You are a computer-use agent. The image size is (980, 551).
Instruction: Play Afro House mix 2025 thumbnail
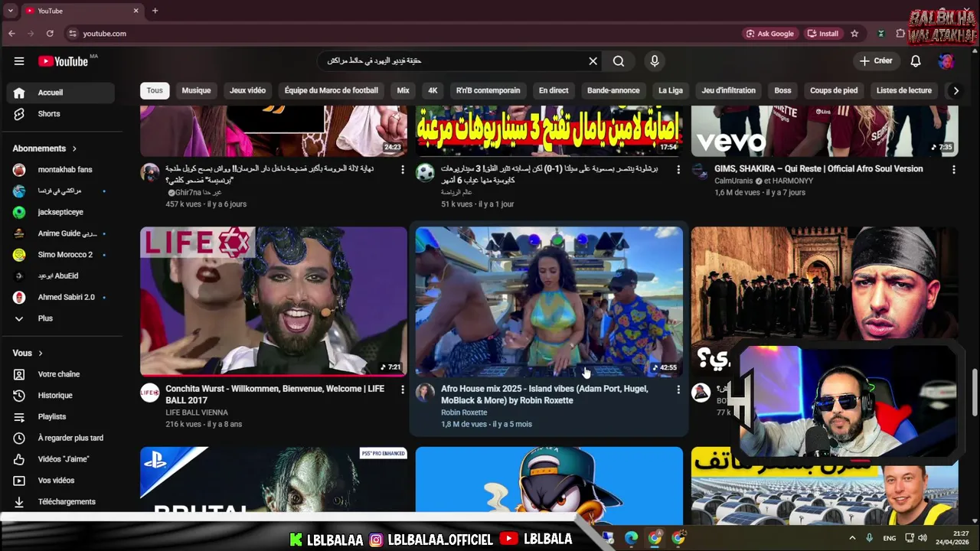[x=549, y=302]
